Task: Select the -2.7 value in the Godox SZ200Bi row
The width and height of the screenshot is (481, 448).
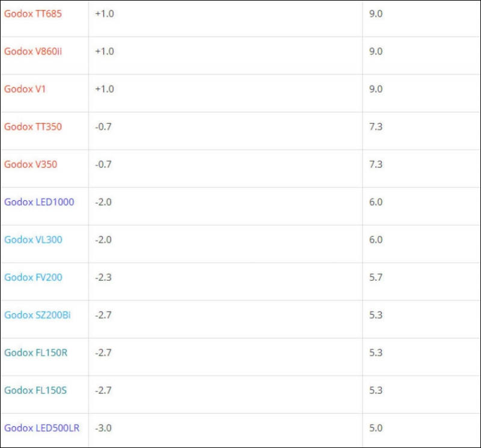Action: point(103,315)
